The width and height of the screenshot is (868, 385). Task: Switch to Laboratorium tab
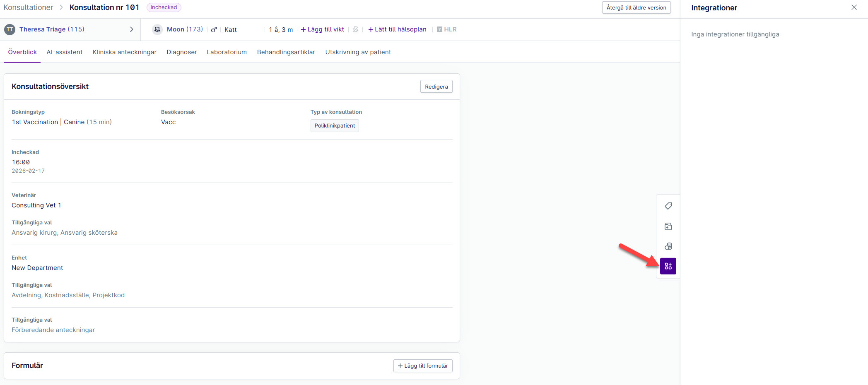click(227, 52)
